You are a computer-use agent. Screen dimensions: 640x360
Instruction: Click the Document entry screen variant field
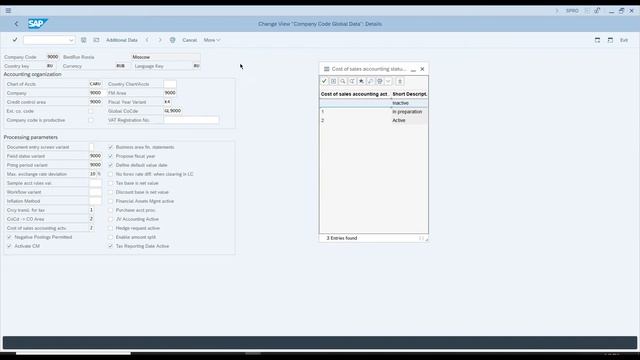91,147
